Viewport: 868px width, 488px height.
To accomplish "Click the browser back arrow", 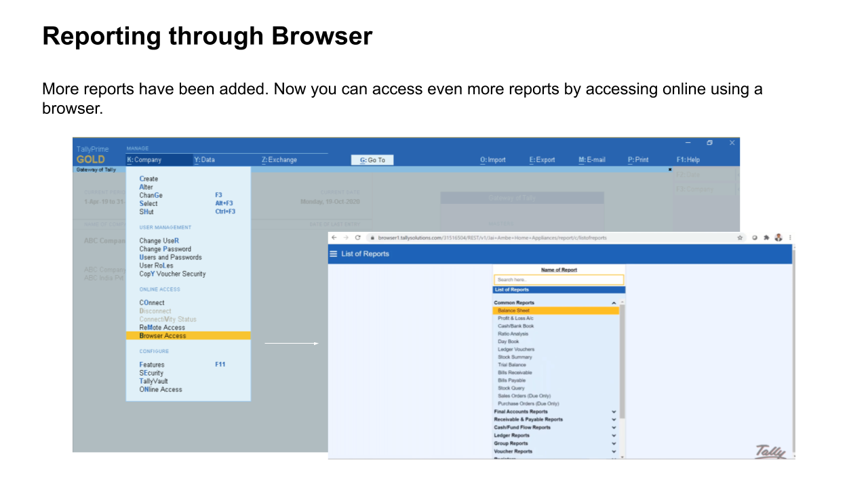I will tap(334, 238).
